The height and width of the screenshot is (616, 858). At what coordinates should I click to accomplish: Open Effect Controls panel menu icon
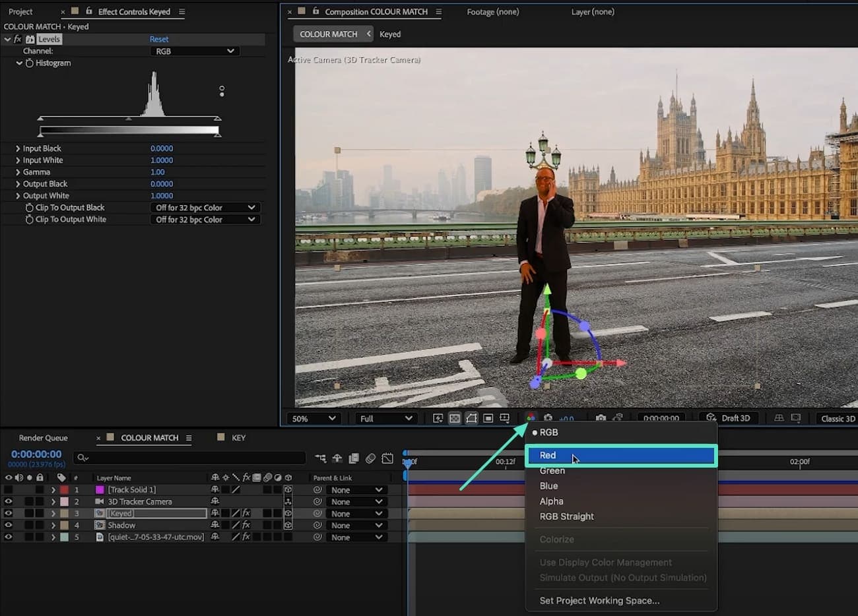pyautogui.click(x=182, y=12)
